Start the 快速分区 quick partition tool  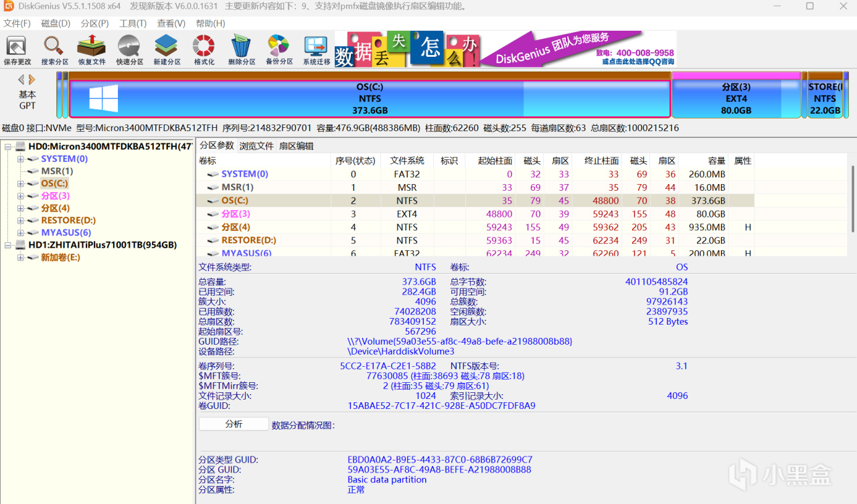(129, 50)
